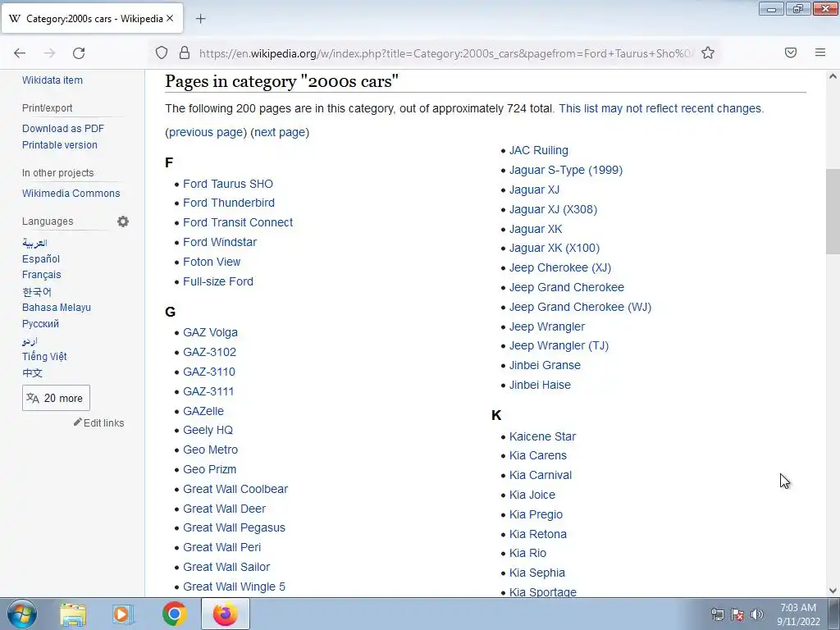This screenshot has height=630, width=840.
Task: Open a new tab with plus button
Action: click(200, 19)
